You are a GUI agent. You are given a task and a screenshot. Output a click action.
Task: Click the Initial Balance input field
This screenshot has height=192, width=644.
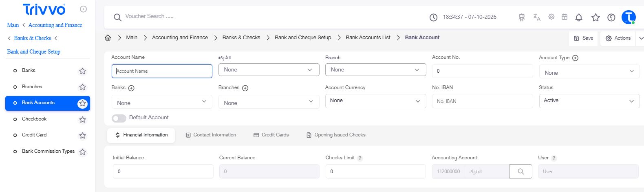[x=163, y=172]
